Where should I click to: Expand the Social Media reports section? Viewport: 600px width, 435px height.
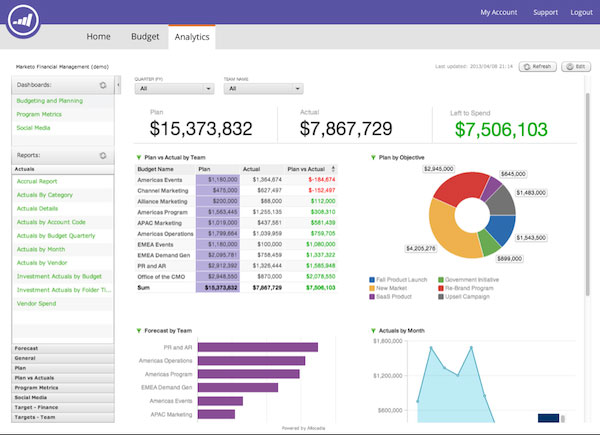click(63, 398)
